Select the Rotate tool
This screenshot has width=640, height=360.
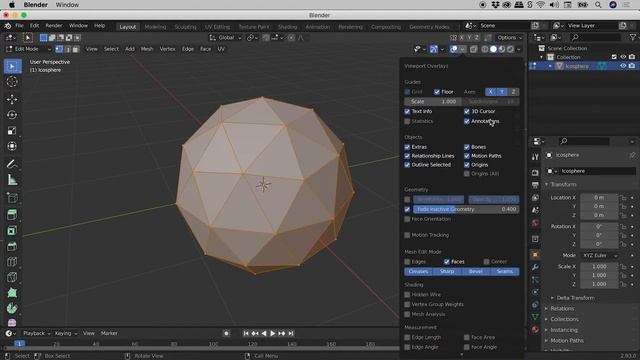pos(12,115)
